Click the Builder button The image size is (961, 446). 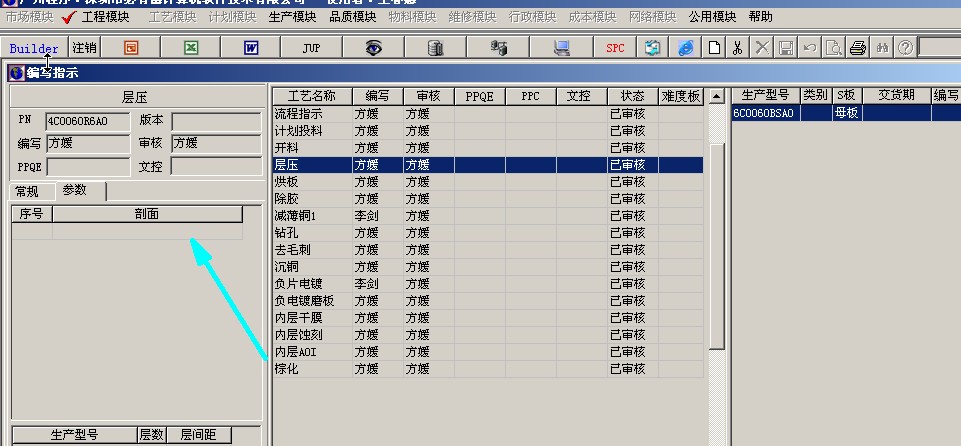pos(34,48)
